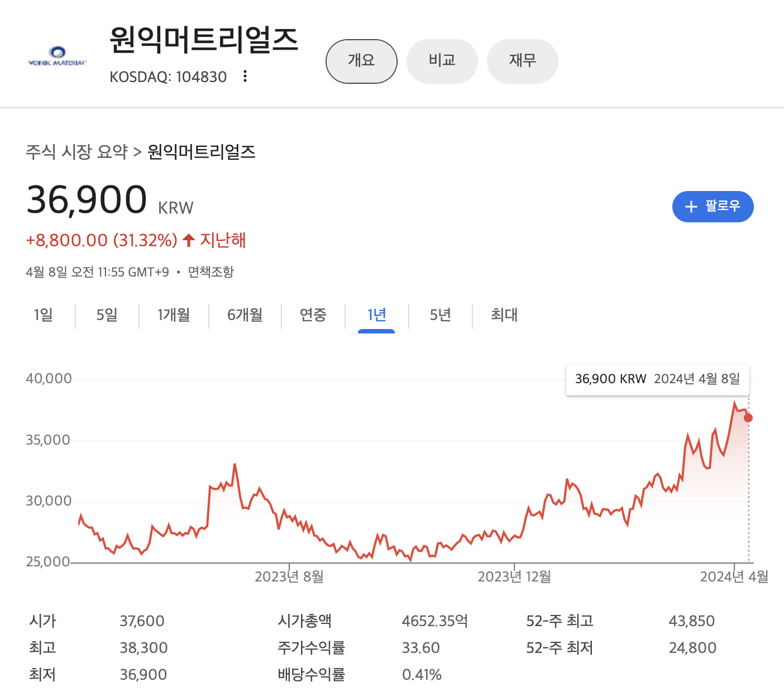The height and width of the screenshot is (696, 784).
Task: Click the KRW currency label beside the price
Action: 175,208
